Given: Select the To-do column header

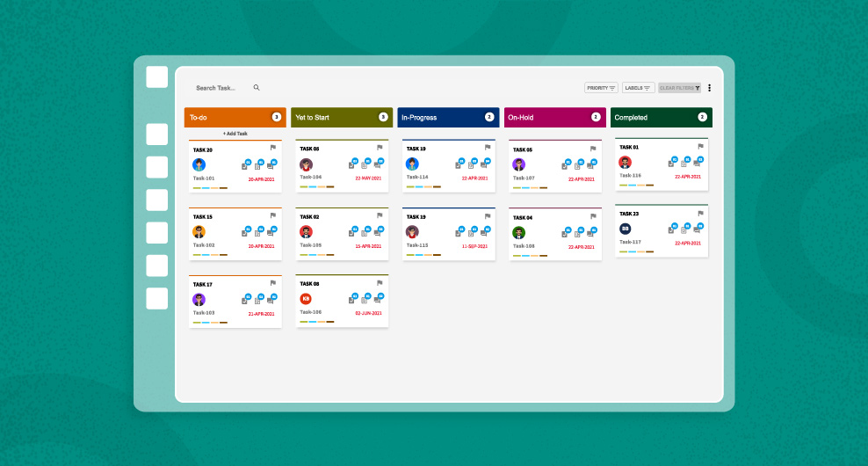Looking at the screenshot, I should pos(235,118).
